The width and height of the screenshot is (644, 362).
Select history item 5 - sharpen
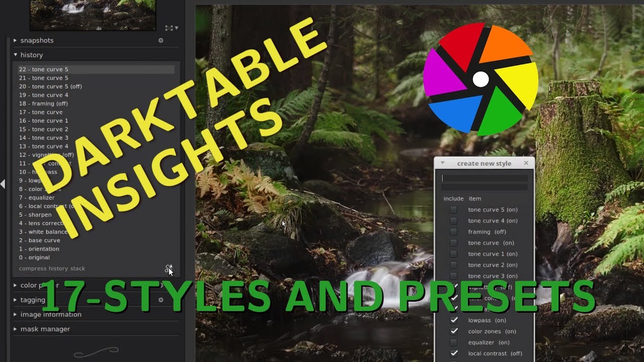(x=96, y=215)
